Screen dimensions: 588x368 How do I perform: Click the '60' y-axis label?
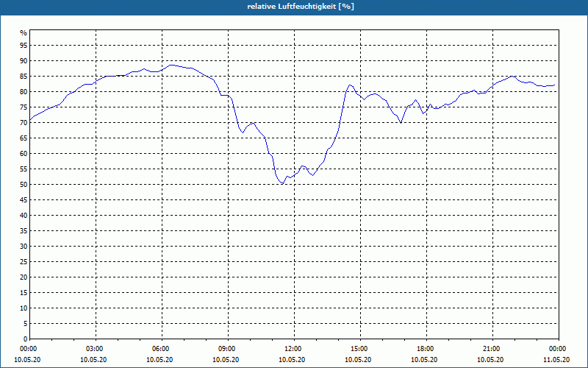(x=24, y=154)
